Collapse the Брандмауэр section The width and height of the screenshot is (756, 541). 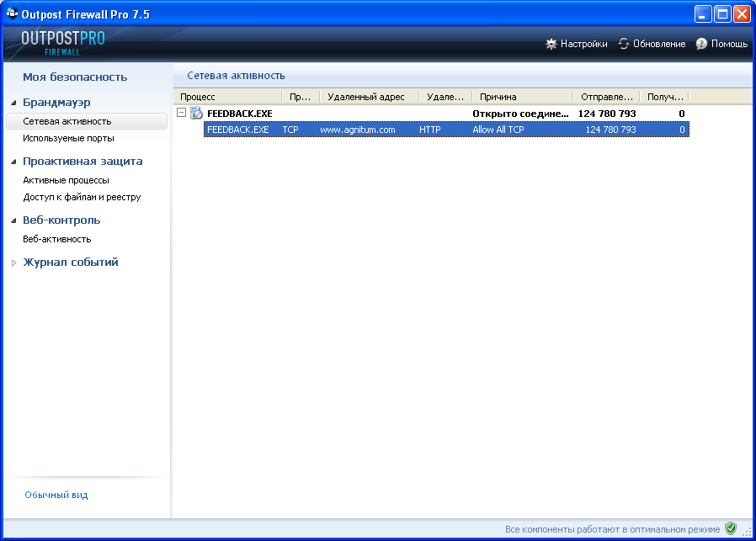coord(13,103)
